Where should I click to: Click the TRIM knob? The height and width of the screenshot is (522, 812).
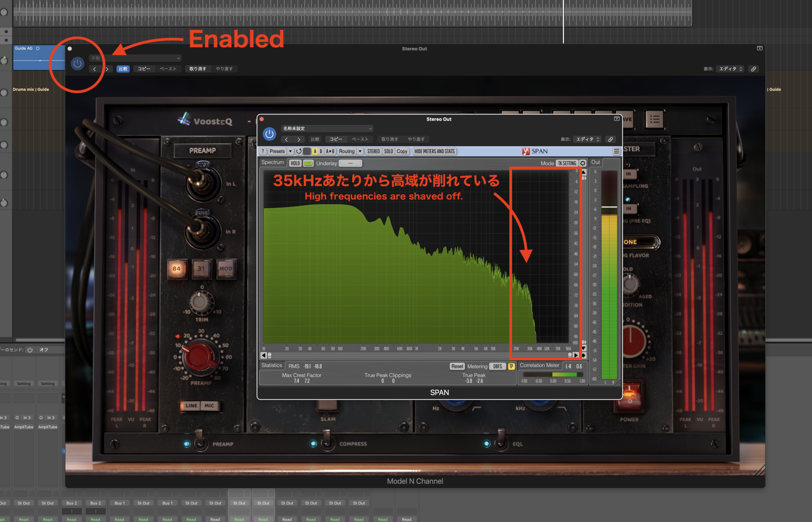pos(199,302)
